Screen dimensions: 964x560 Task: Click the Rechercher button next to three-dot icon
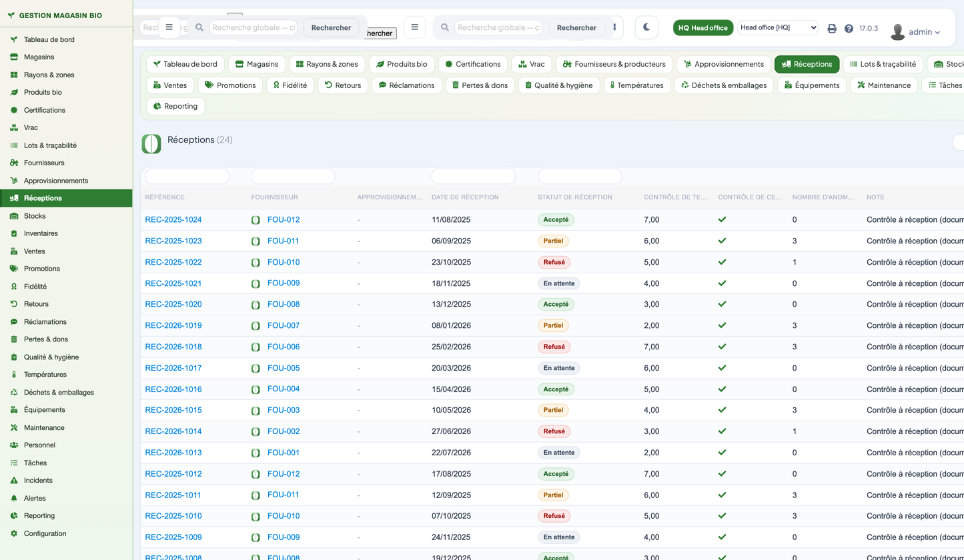576,27
